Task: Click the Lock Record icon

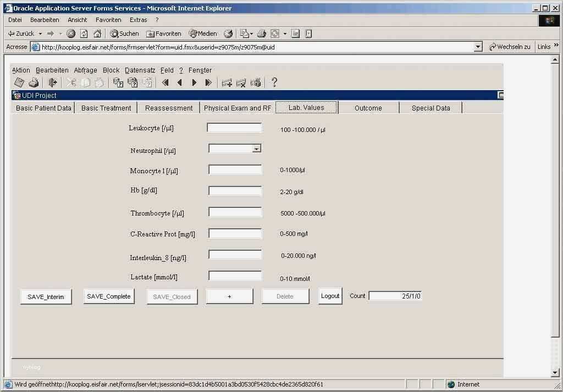Action: pyautogui.click(x=256, y=82)
